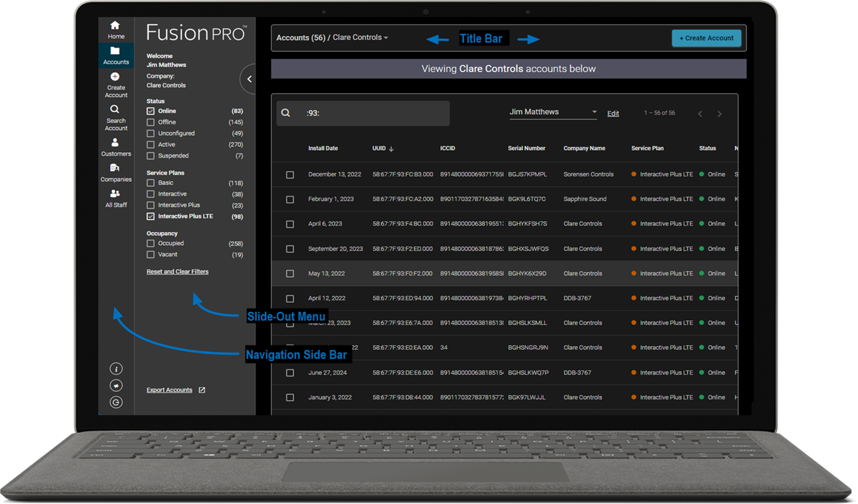Click Reset and Clear Filters

click(177, 272)
